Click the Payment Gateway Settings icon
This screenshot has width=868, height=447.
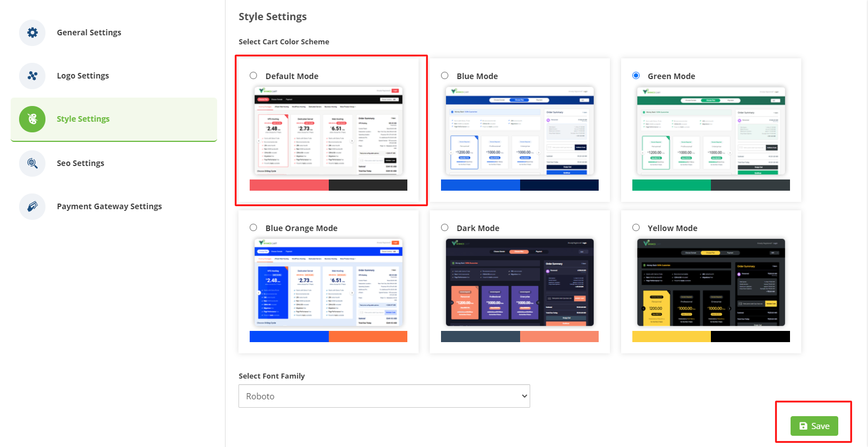33,206
